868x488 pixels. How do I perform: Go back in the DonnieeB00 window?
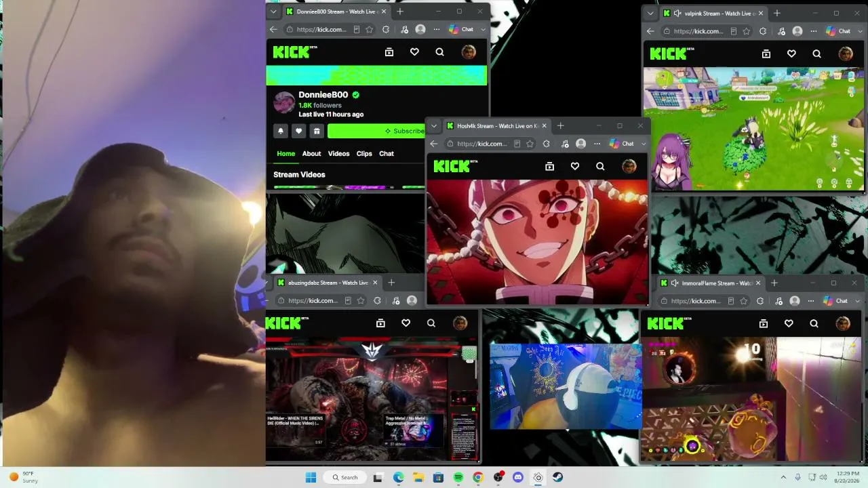pyautogui.click(x=273, y=30)
